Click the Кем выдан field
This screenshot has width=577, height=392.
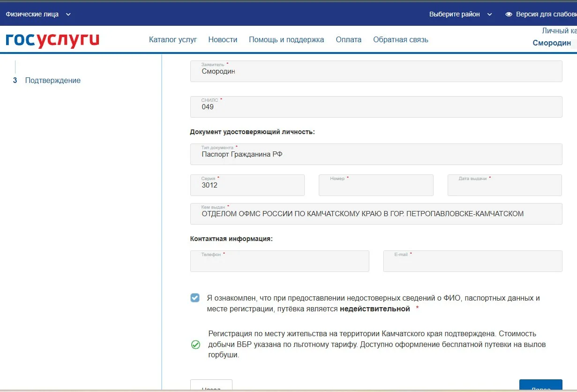(x=376, y=213)
